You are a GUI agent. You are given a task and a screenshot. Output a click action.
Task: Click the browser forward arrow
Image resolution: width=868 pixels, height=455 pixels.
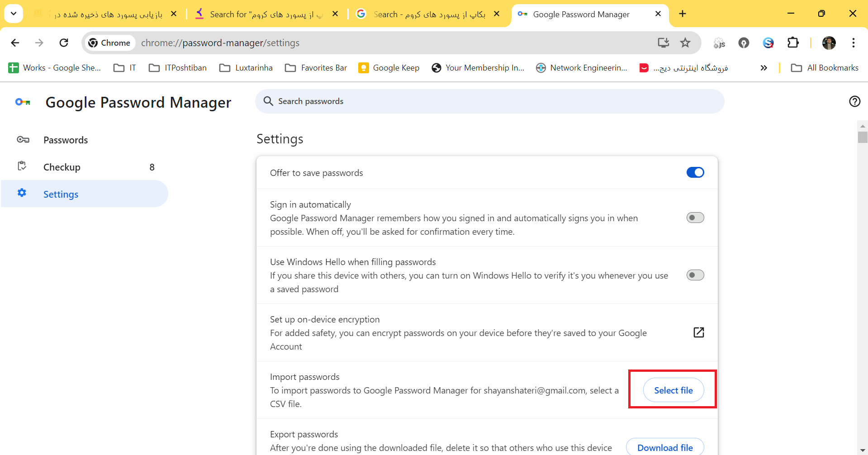click(39, 43)
